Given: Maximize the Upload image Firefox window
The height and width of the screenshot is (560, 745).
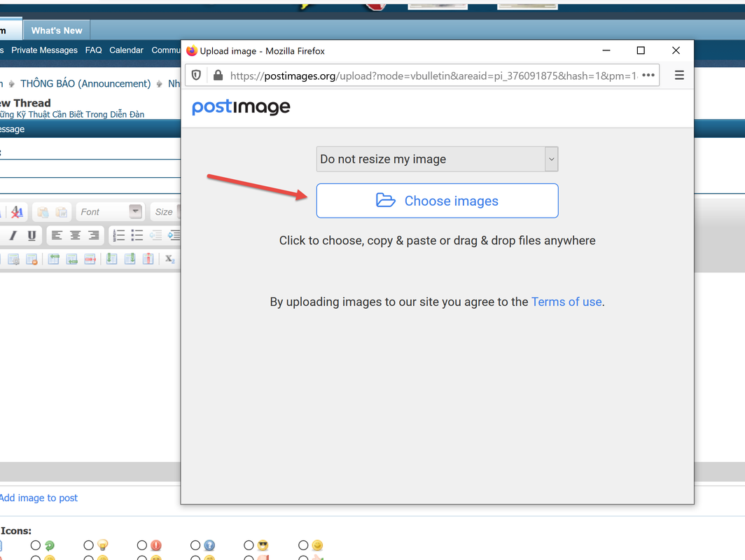Looking at the screenshot, I should pos(641,50).
